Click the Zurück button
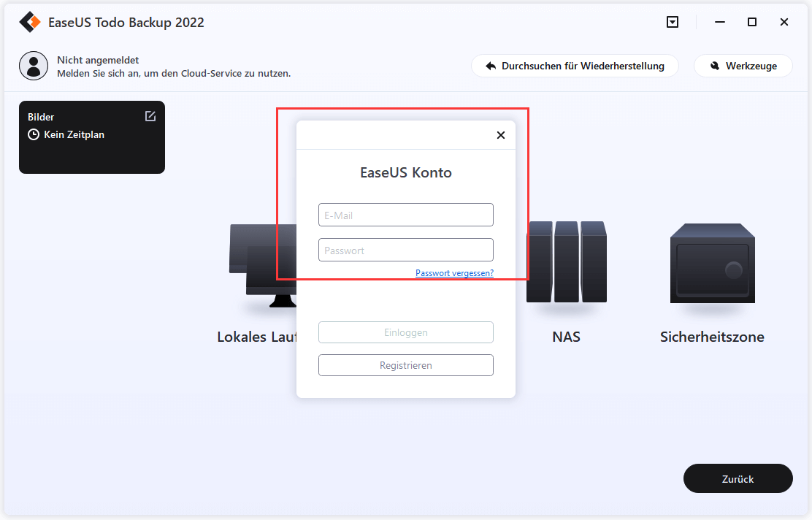Viewport: 812px width, 520px height. click(738, 478)
